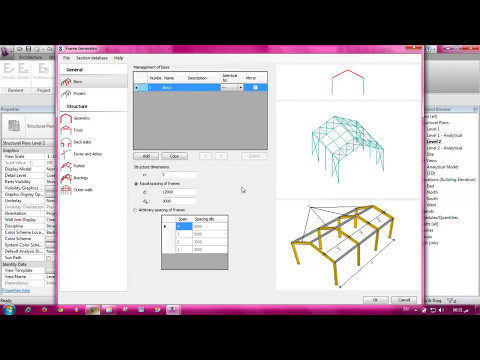
Task: Toggle the Sun Path checkbox in Properties
Action: click(49, 258)
